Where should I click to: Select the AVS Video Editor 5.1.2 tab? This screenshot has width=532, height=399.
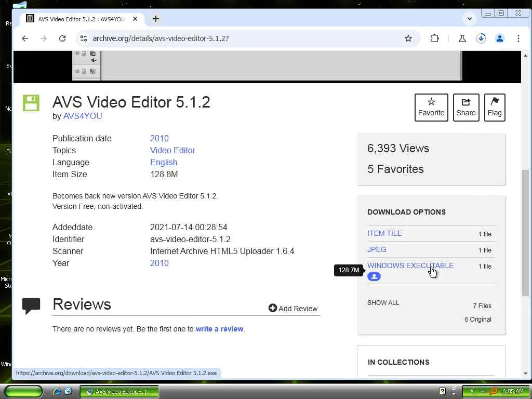click(x=82, y=19)
